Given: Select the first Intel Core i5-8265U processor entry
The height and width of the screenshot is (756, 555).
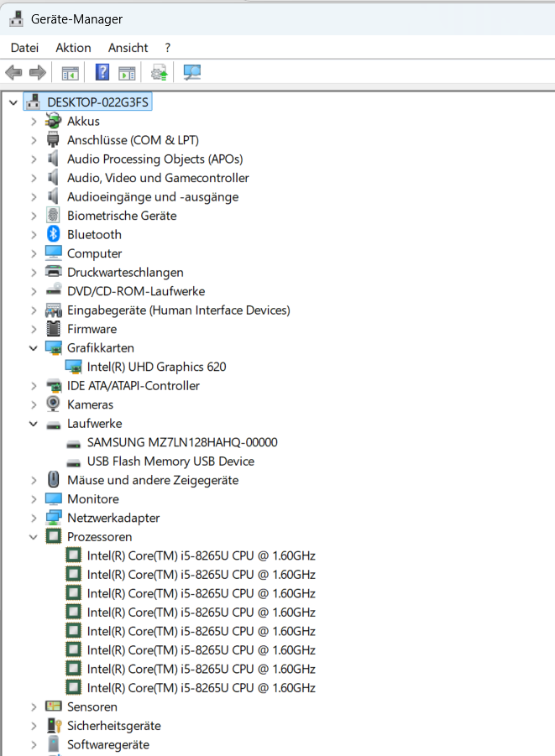Looking at the screenshot, I should click(202, 555).
